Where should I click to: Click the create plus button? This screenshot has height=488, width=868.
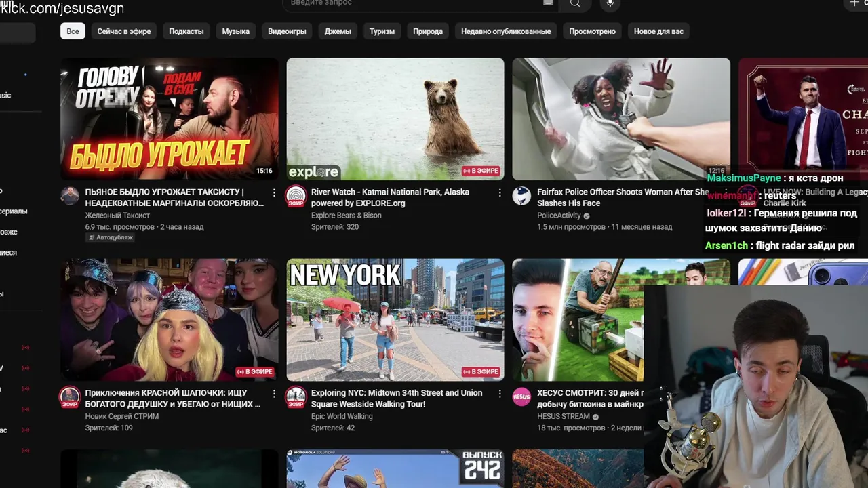click(x=854, y=3)
